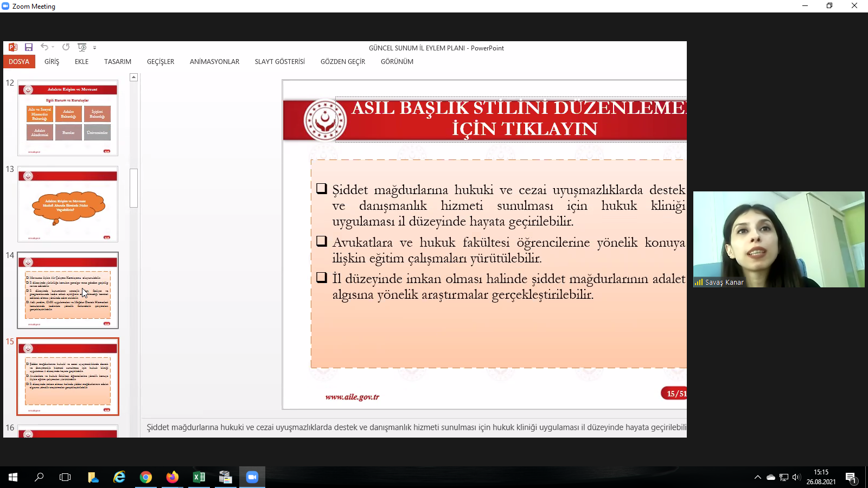This screenshot has width=868, height=488.
Task: Click the signal strength icon beside Savaş Kanar
Action: click(x=699, y=282)
